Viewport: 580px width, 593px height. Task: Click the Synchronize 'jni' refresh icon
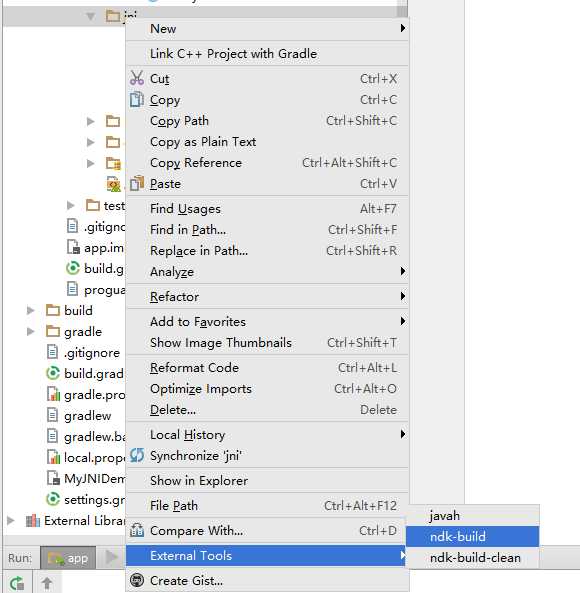(x=137, y=455)
